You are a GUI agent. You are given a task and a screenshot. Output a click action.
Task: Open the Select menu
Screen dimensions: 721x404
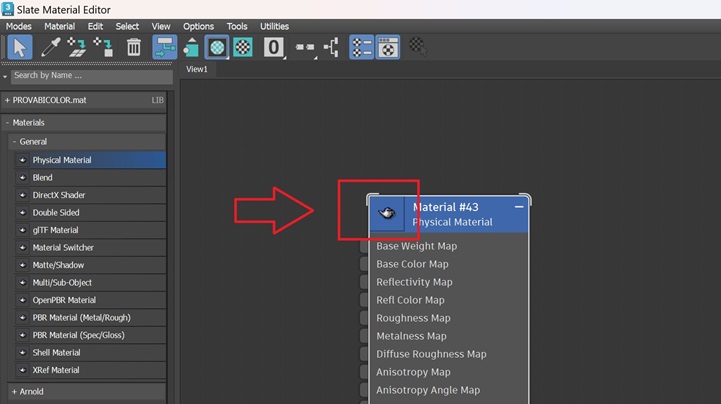tap(127, 26)
